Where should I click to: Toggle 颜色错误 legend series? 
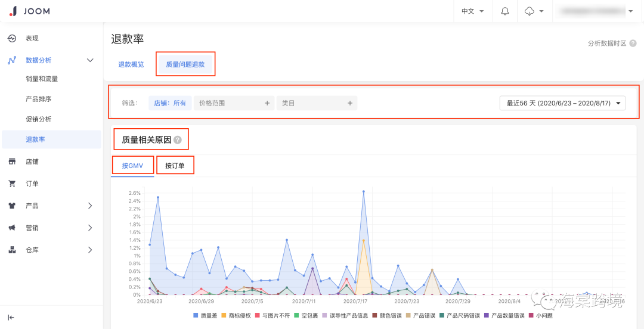[388, 315]
